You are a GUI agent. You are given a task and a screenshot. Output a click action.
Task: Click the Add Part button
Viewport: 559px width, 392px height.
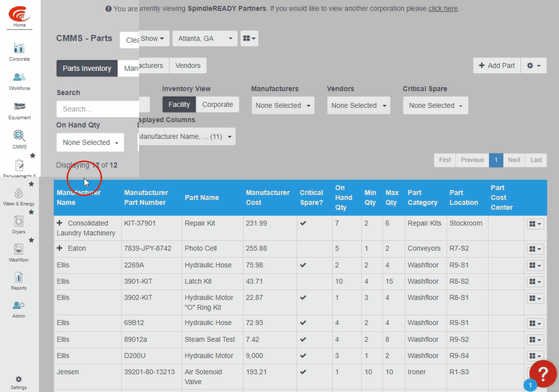(497, 65)
